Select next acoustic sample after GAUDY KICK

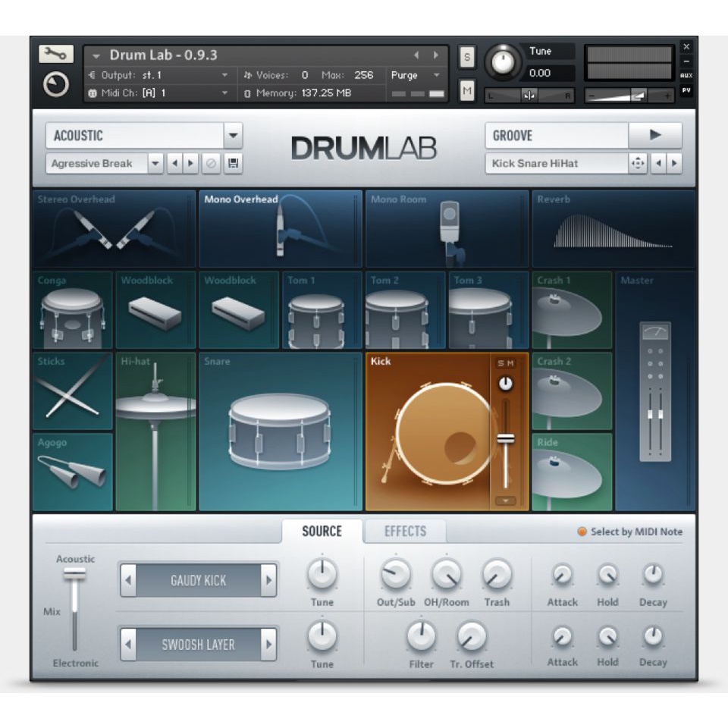click(x=268, y=580)
